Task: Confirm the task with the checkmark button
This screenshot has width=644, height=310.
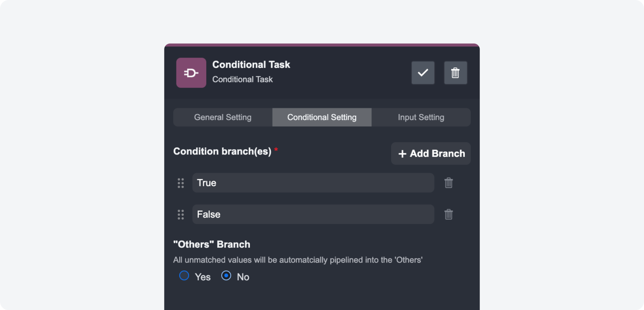Action: click(423, 73)
